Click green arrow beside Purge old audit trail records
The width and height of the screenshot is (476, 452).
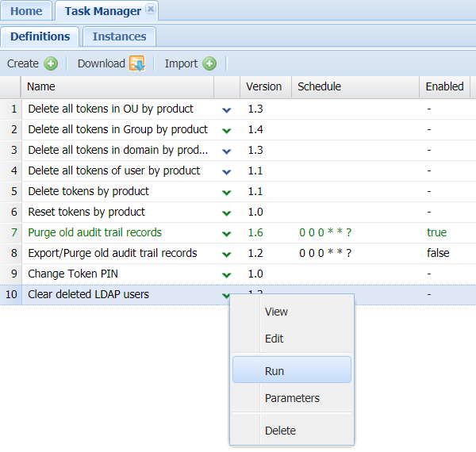coord(227,233)
